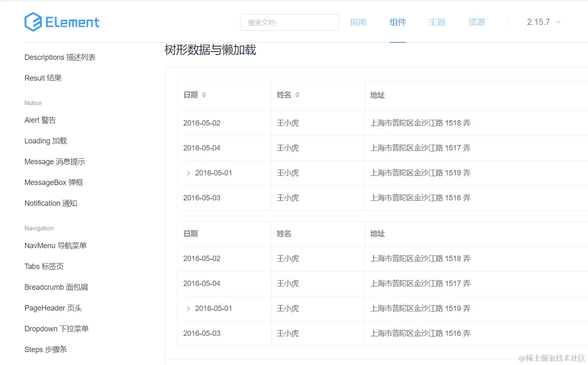Click cell 2016-05-03 in the second table
The image size is (588, 365).
(x=202, y=333)
